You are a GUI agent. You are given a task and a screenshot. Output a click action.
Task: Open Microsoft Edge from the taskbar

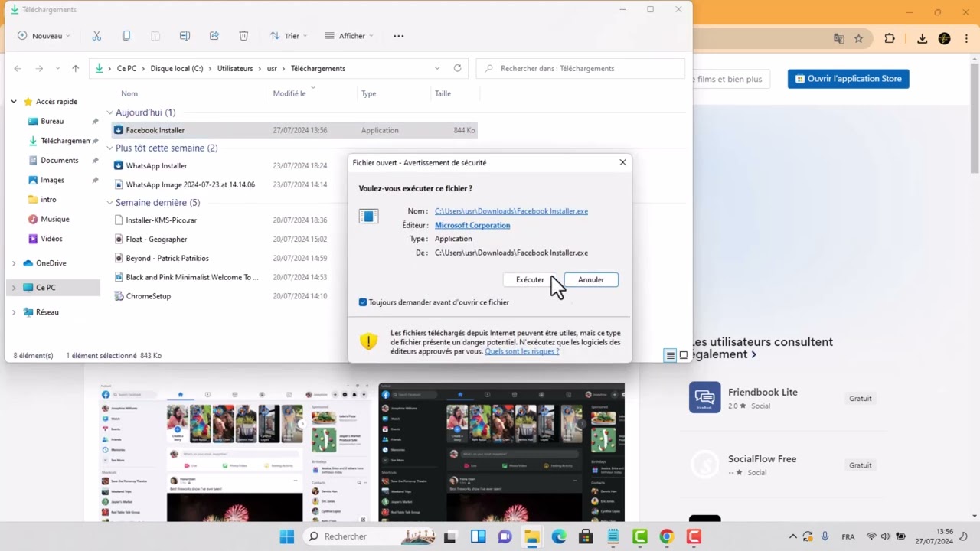point(559,536)
